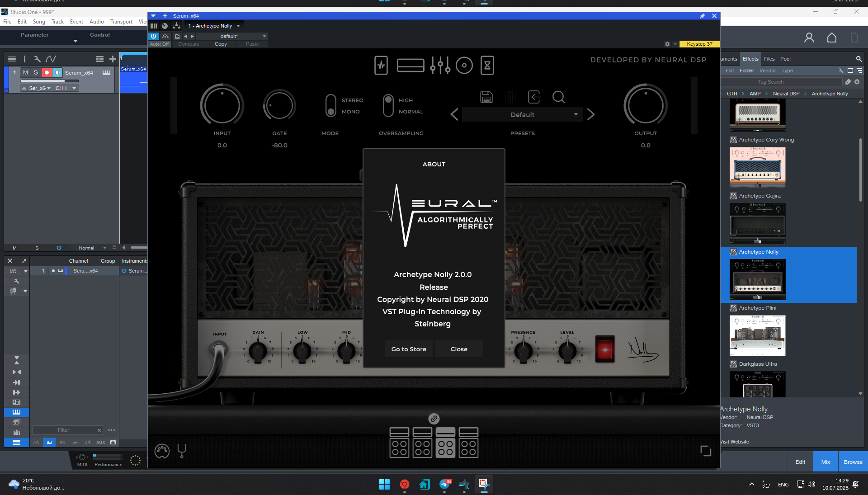The width and height of the screenshot is (868, 495).
Task: Open the MIDI mappings icon
Action: coord(162,451)
